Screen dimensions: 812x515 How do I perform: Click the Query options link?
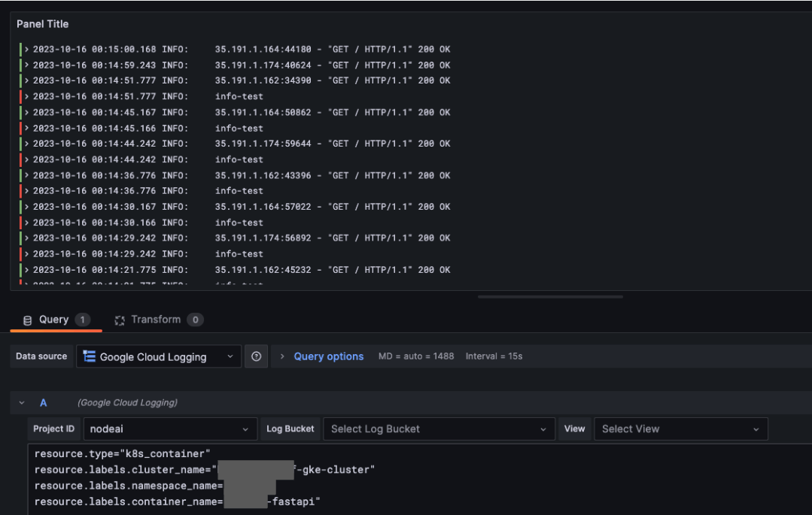(x=328, y=356)
